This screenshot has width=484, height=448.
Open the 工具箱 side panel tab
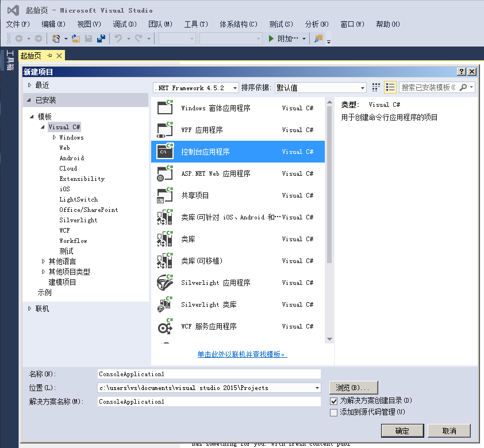click(10, 60)
